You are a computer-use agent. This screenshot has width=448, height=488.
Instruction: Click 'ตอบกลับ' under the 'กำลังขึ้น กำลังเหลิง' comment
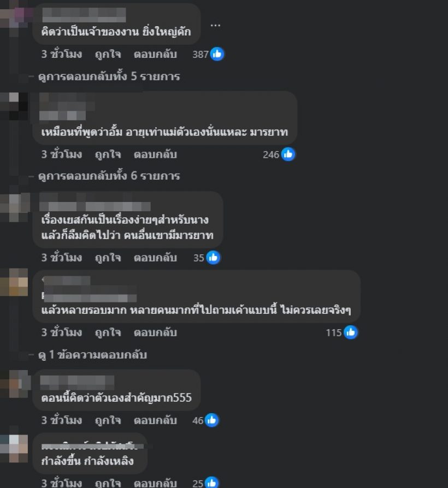(156, 483)
